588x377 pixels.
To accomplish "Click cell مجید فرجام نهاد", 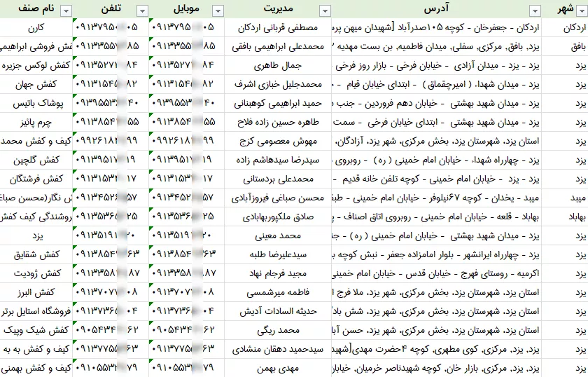I will click(x=278, y=273).
